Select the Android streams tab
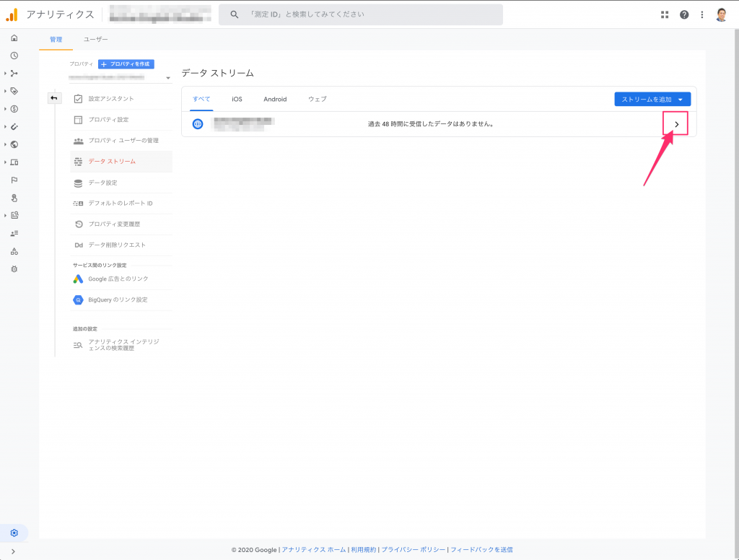Image resolution: width=739 pixels, height=560 pixels. coord(275,100)
